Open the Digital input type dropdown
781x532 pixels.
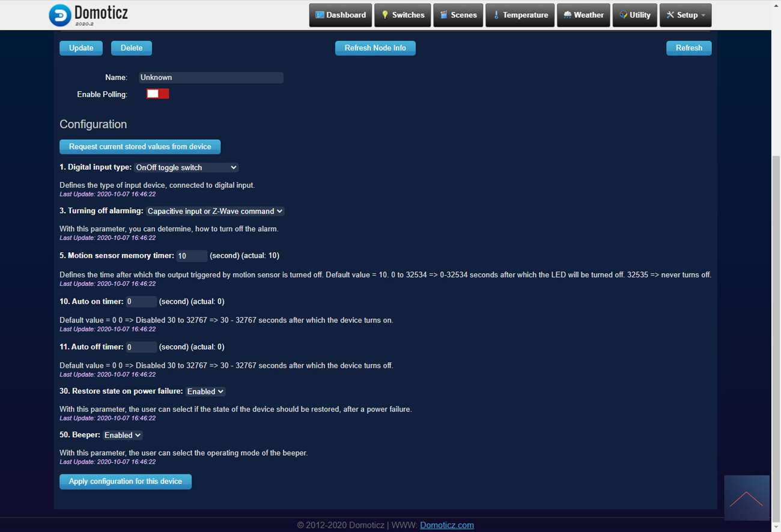click(x=186, y=168)
